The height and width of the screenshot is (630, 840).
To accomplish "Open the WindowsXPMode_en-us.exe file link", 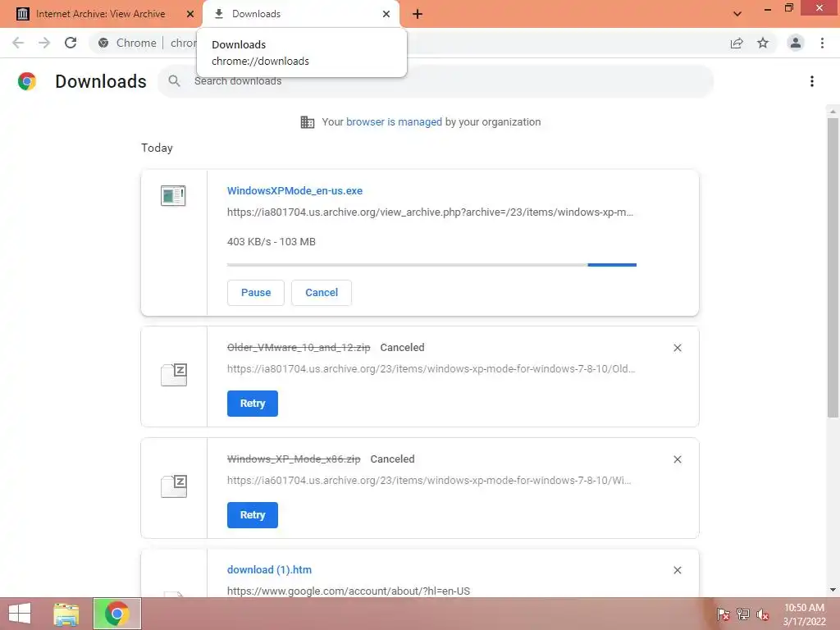I will (x=294, y=190).
